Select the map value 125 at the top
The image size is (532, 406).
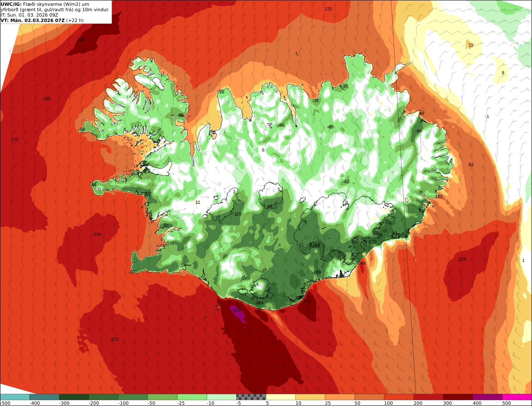[328, 9]
